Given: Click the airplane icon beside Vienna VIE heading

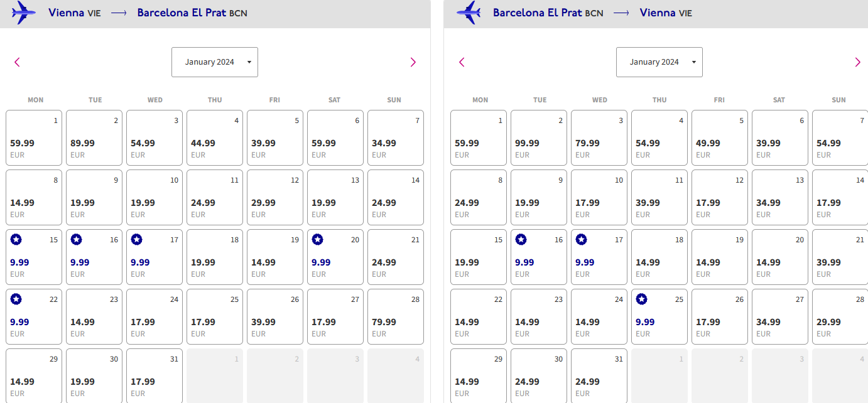Looking at the screenshot, I should coord(24,13).
